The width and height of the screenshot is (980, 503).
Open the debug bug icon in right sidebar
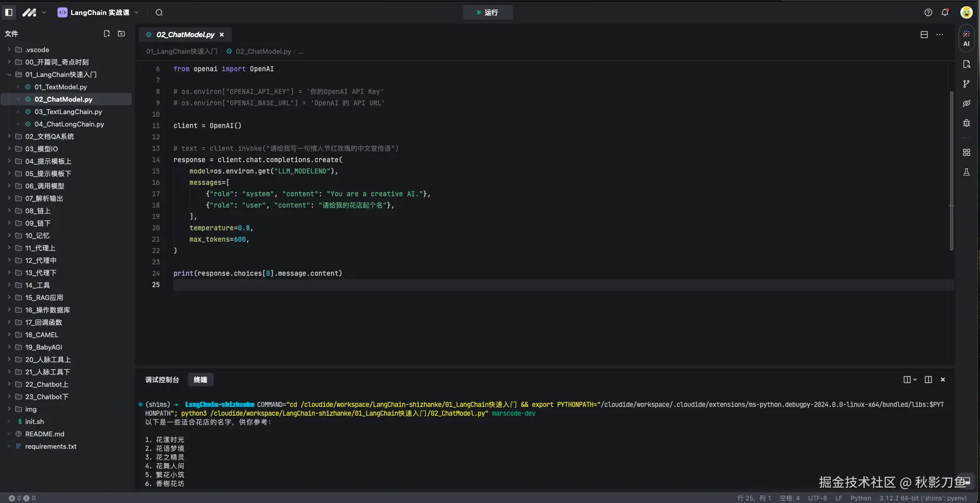pyautogui.click(x=966, y=123)
